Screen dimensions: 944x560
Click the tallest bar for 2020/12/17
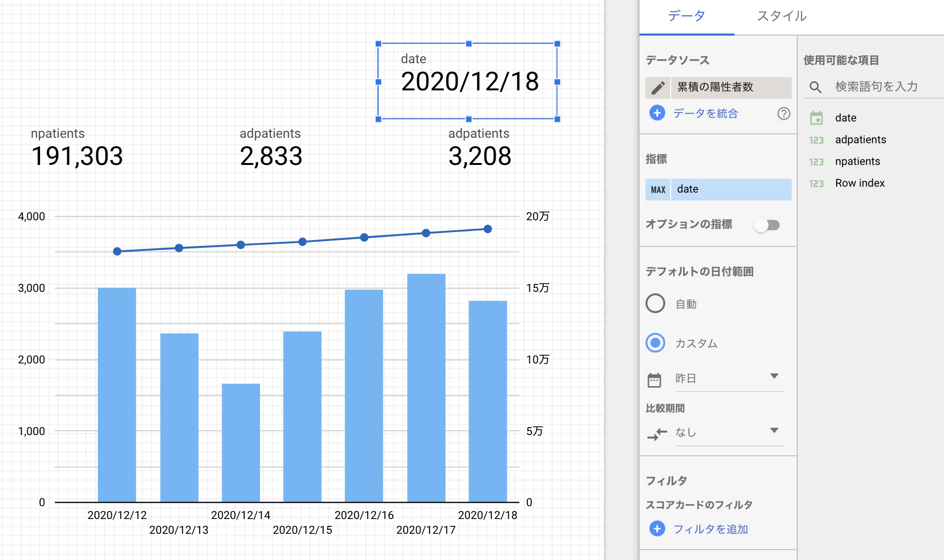click(426, 388)
